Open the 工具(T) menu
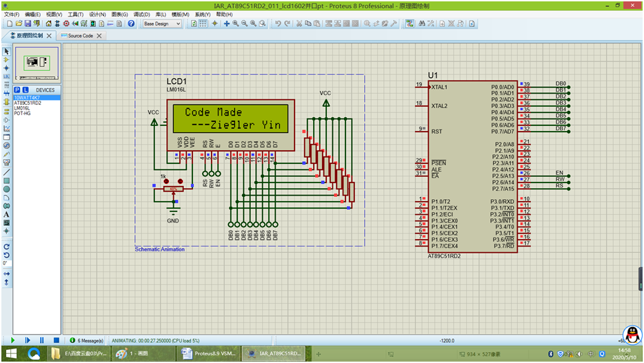The height and width of the screenshot is (363, 644). (x=76, y=14)
